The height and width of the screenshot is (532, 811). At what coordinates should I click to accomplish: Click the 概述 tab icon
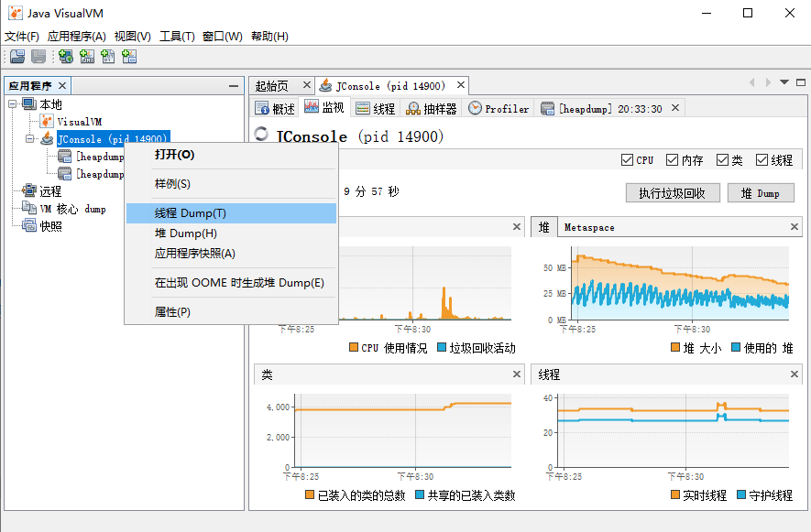[x=262, y=108]
